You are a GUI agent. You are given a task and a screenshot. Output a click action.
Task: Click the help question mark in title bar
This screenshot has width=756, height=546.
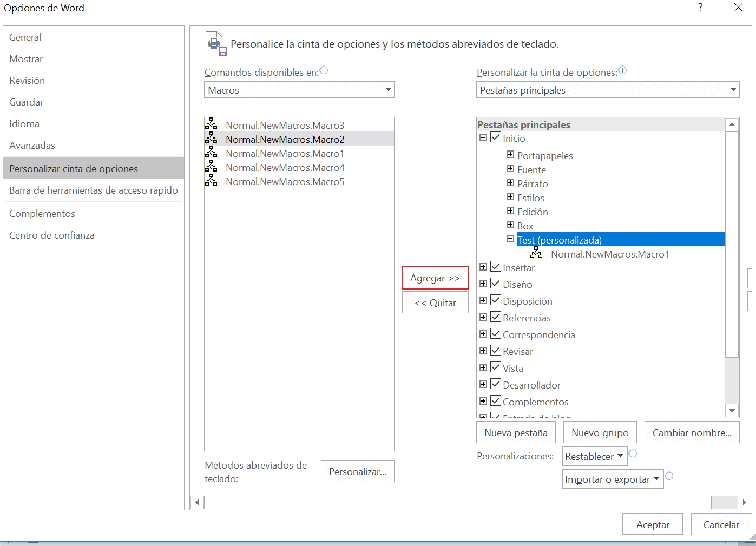[x=700, y=8]
